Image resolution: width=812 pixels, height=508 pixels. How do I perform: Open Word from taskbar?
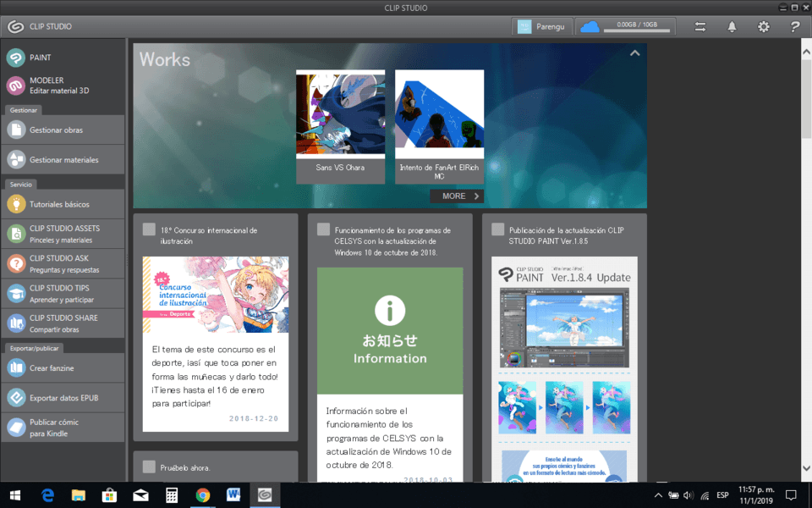[233, 495]
